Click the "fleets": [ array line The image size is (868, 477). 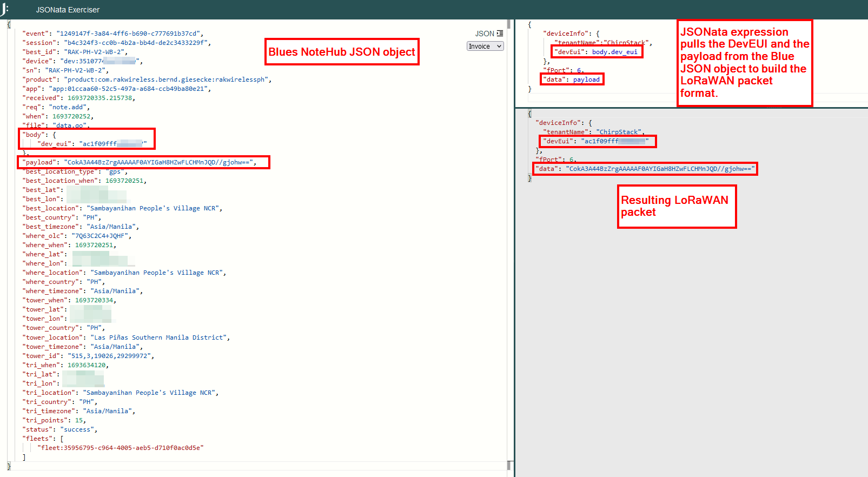(x=43, y=439)
